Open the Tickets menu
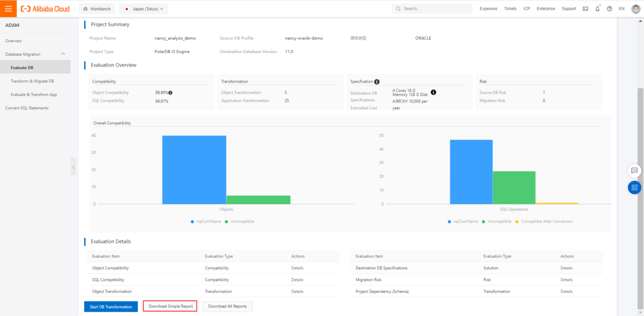This screenshot has width=644, height=316. pyautogui.click(x=510, y=9)
